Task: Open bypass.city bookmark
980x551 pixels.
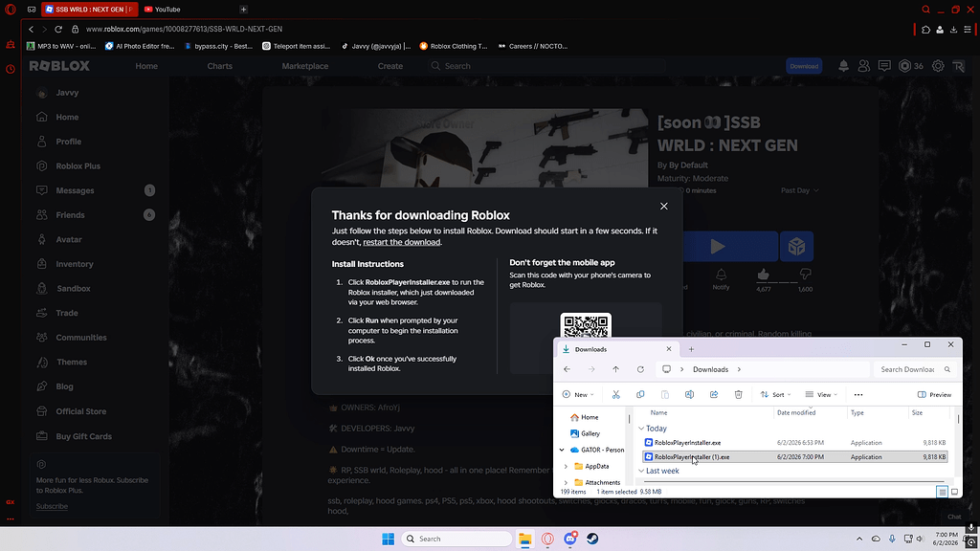Action: (x=219, y=46)
